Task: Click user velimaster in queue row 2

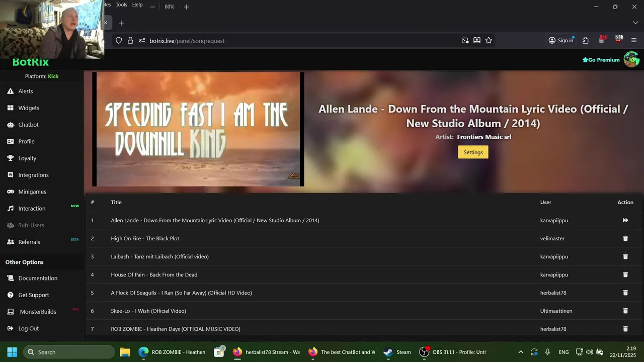Action: tap(552, 238)
